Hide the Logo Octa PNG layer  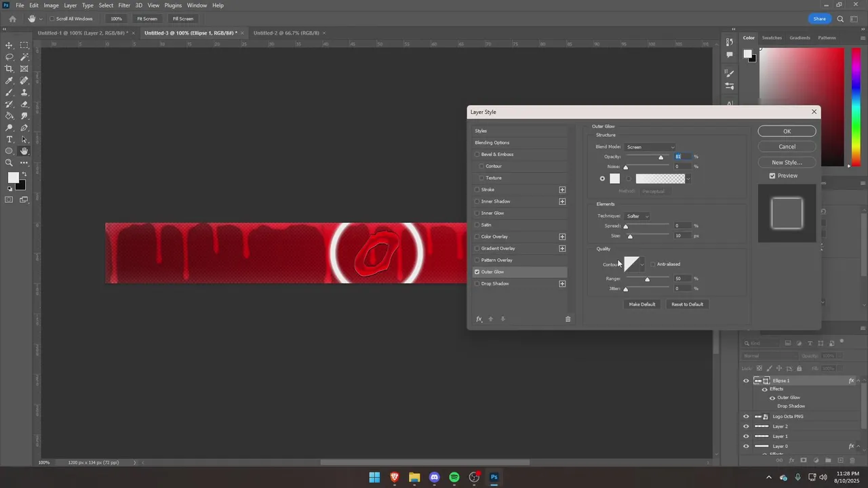[x=746, y=416]
